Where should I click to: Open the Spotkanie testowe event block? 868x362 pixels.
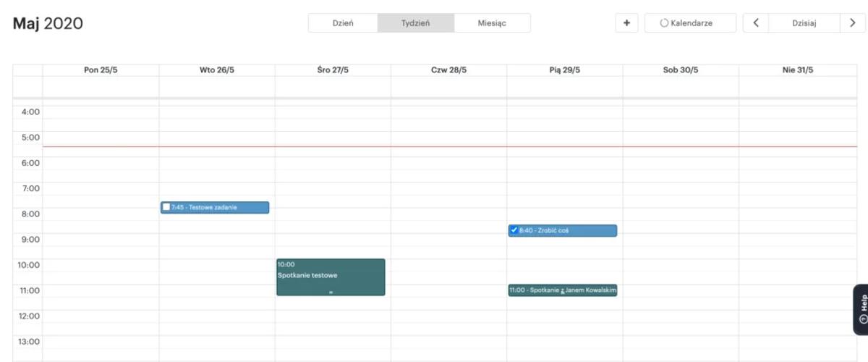click(x=331, y=277)
